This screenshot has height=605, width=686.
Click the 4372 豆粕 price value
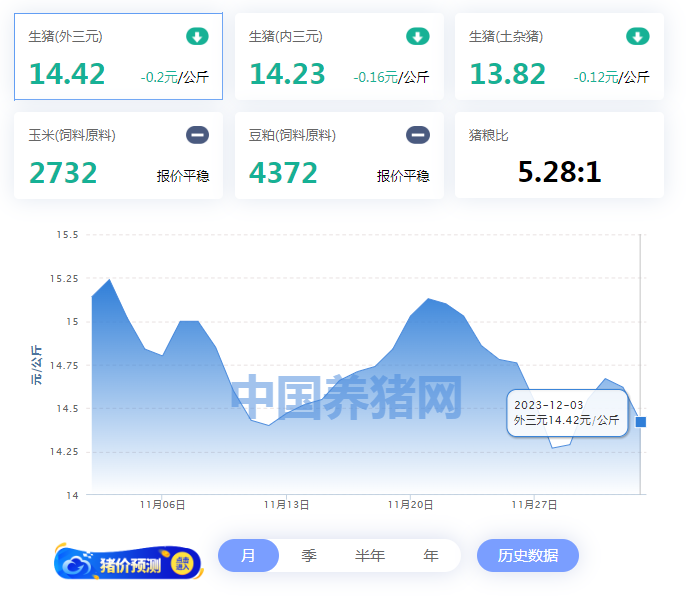click(x=283, y=173)
